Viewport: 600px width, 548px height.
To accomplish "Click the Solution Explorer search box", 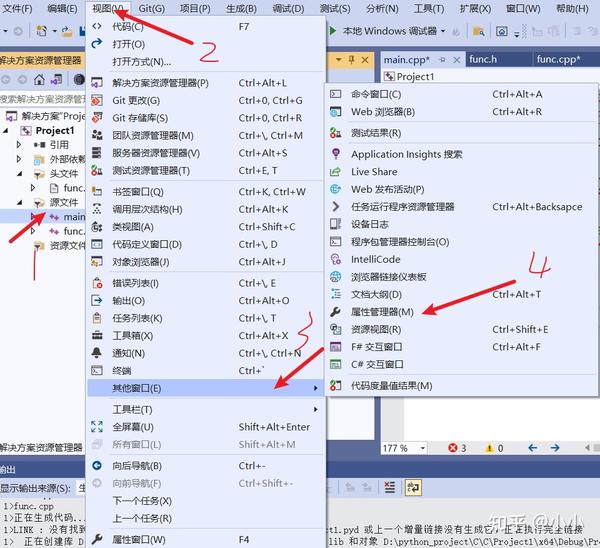I will pyautogui.click(x=42, y=99).
